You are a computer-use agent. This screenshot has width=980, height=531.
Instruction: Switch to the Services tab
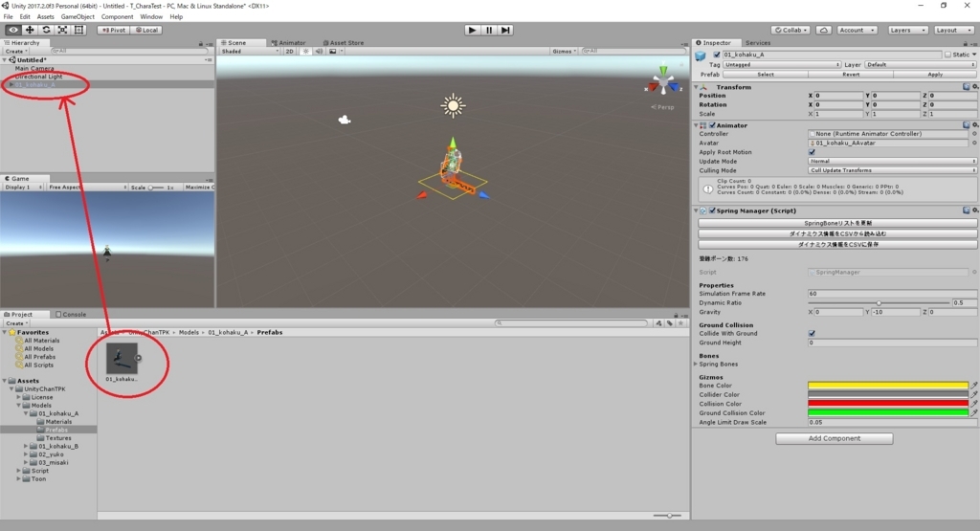pos(758,42)
